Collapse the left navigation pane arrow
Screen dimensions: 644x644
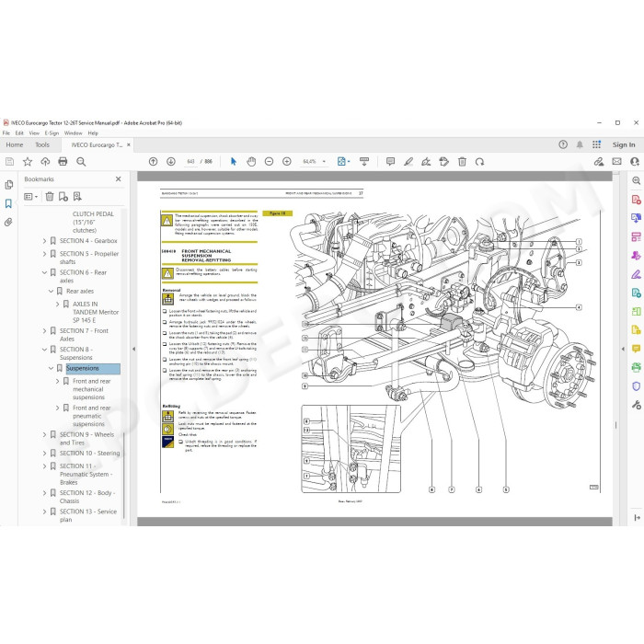[133, 349]
